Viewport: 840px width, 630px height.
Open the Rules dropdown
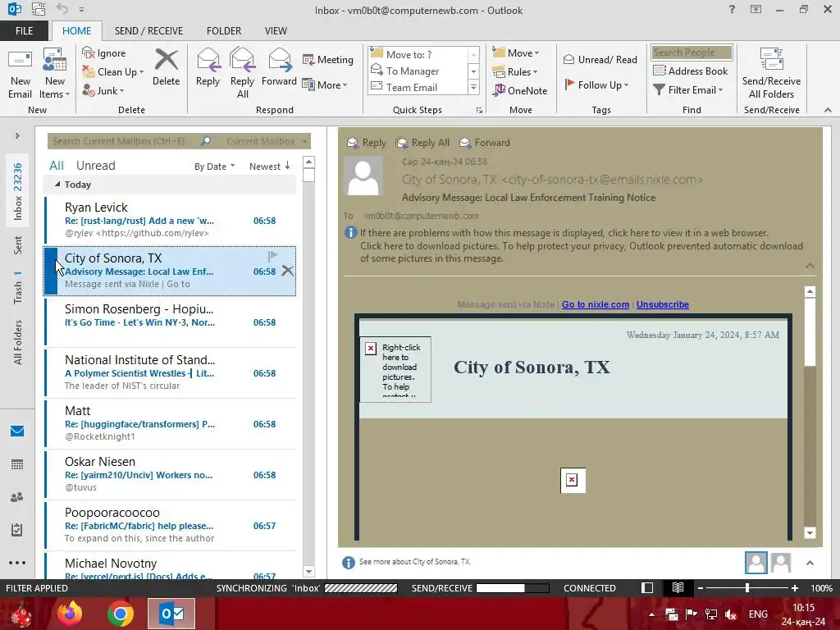point(515,72)
